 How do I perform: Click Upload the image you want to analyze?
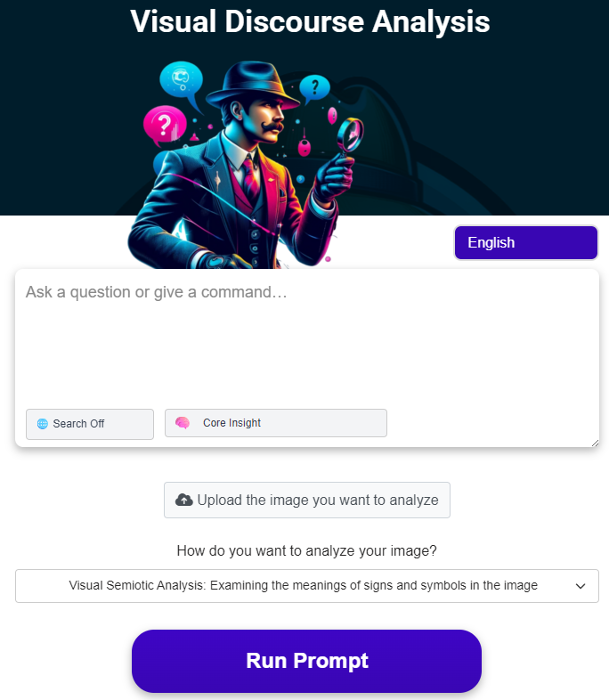[x=307, y=500]
